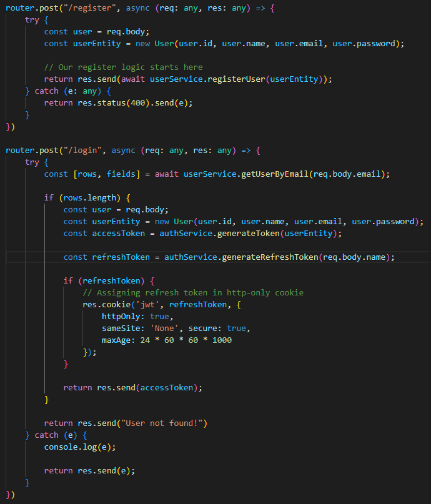Click res.status in register catch block
The image size is (431, 504).
click(102, 103)
